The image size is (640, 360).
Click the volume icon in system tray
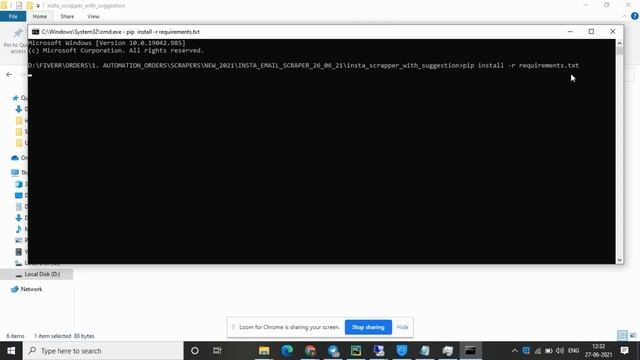(560, 351)
